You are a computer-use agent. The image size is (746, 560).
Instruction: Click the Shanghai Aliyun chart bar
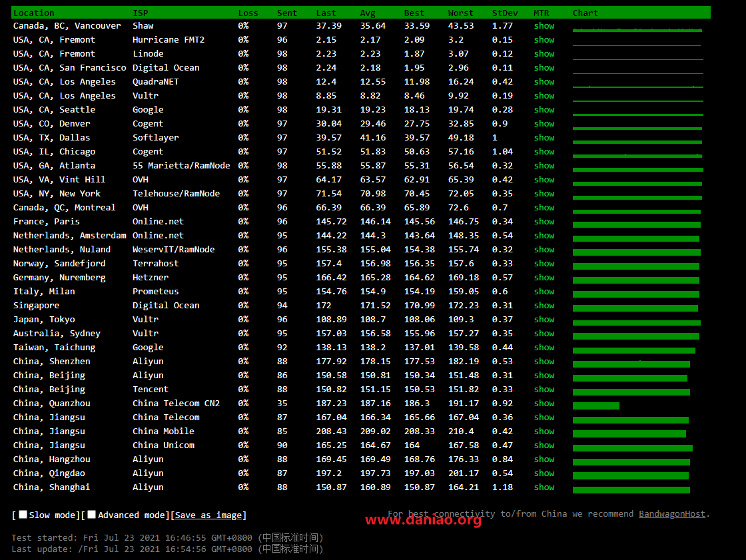coord(631,490)
